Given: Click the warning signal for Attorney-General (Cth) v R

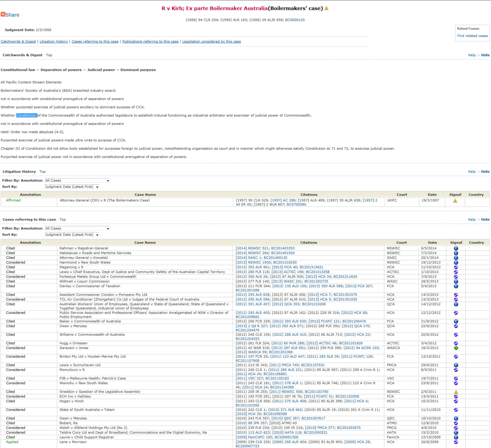Looking at the screenshot, I should click(x=455, y=201).
